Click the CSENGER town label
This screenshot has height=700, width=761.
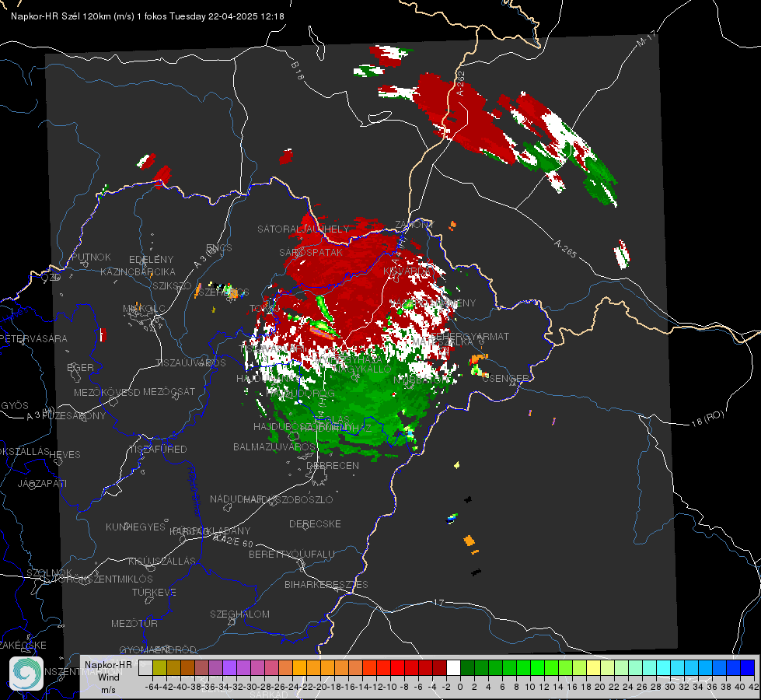click(x=505, y=378)
